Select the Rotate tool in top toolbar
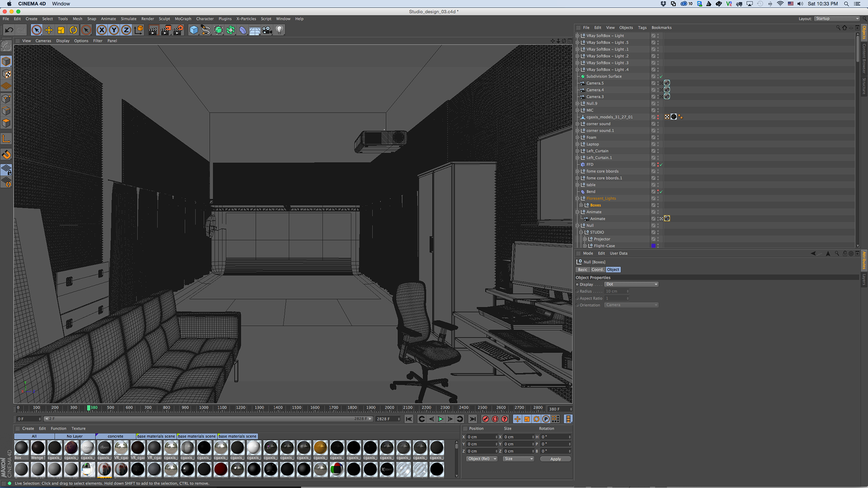 73,30
